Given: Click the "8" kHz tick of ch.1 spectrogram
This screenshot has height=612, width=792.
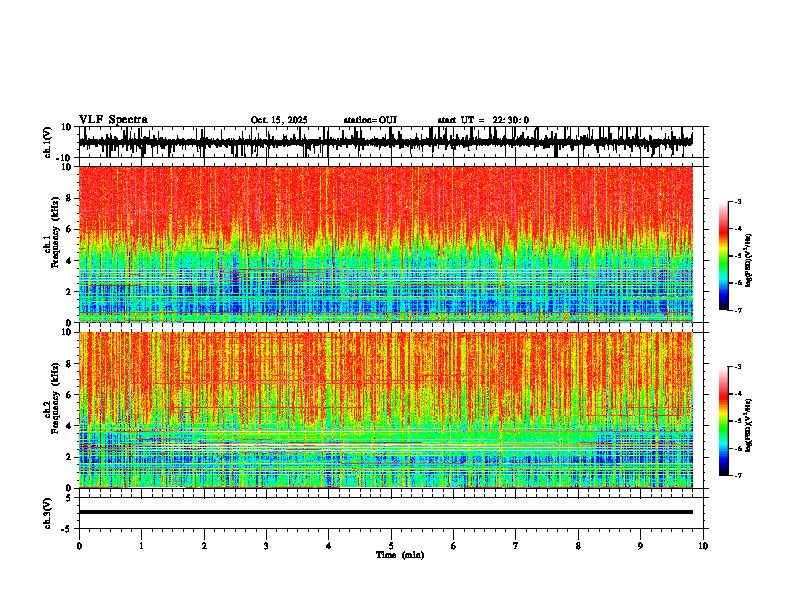Looking at the screenshot, I should (x=69, y=198).
